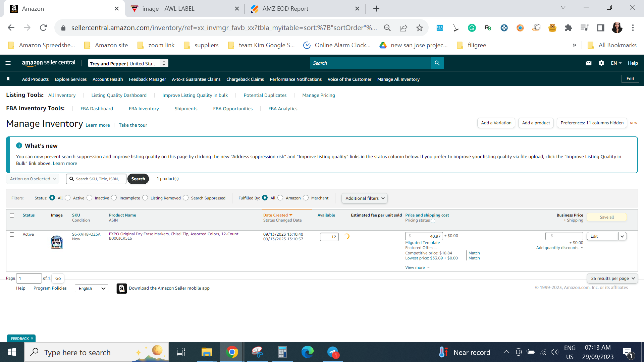Click the browser reload button

coord(43,28)
